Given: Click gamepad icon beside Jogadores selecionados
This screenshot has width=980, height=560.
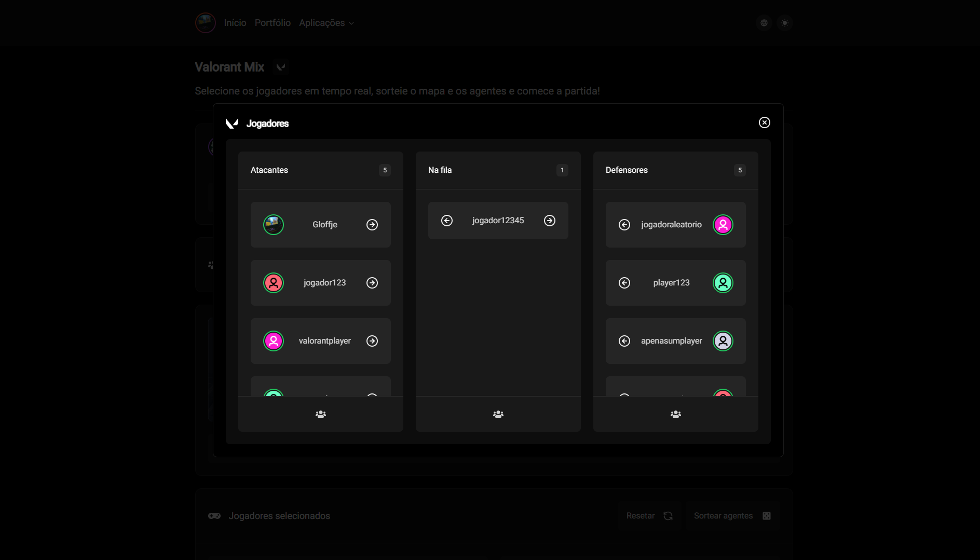Looking at the screenshot, I should tap(214, 516).
